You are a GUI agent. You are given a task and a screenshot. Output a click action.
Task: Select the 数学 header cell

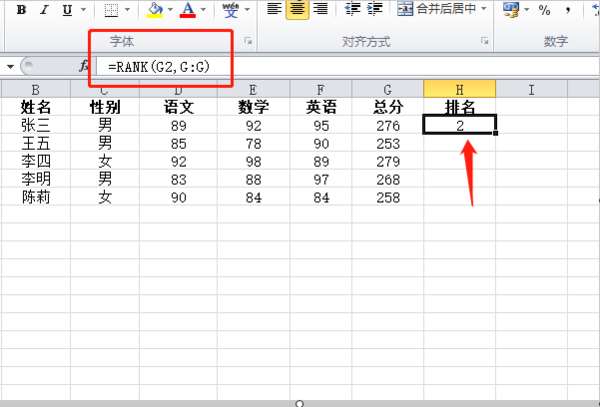(x=253, y=107)
